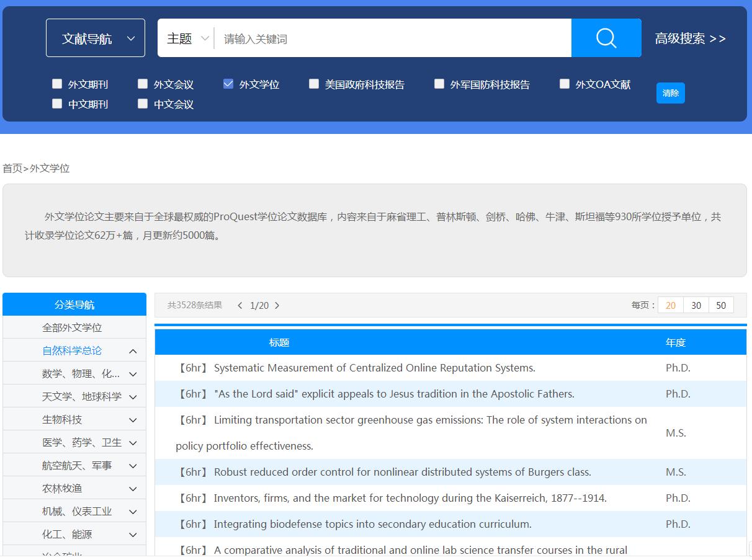This screenshot has height=560, width=752.
Task: Select the 中文会议 checkbox
Action: pyautogui.click(x=143, y=104)
